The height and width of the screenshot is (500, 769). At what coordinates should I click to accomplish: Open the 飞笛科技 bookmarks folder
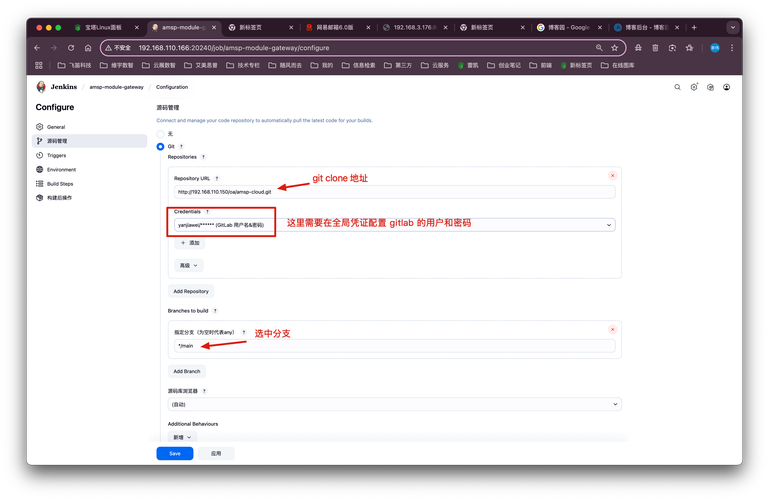click(75, 65)
